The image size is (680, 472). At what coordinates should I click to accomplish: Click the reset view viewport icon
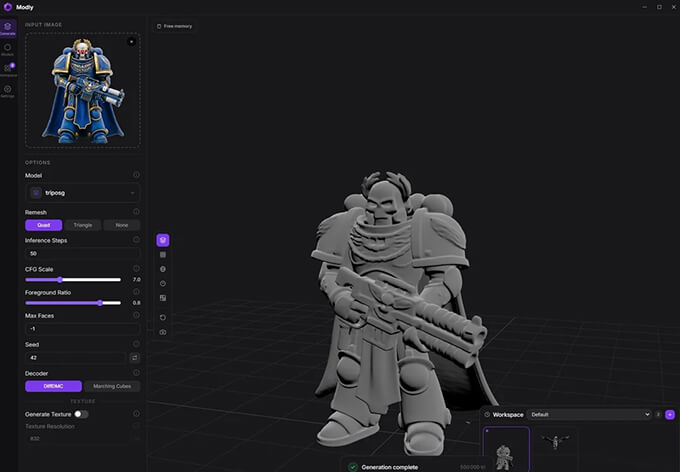[163, 317]
